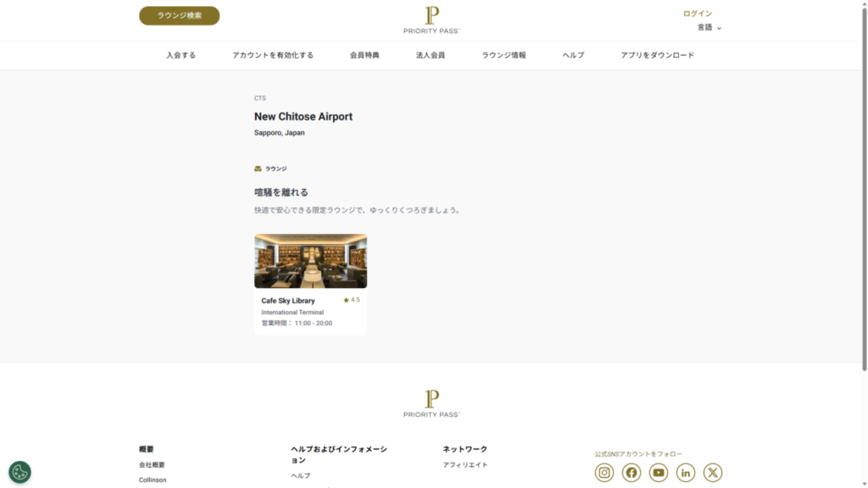Open the アカウントを有効化する menu item
The height and width of the screenshot is (488, 868).
(273, 55)
